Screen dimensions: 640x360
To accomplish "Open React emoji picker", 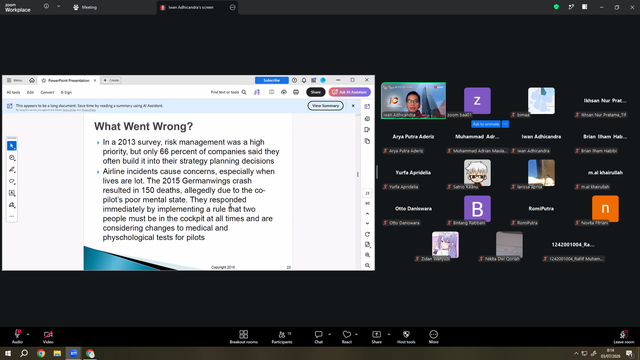I will click(347, 336).
